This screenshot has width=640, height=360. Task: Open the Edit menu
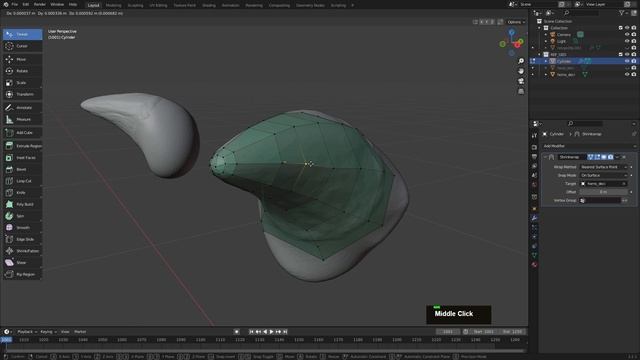26,4
